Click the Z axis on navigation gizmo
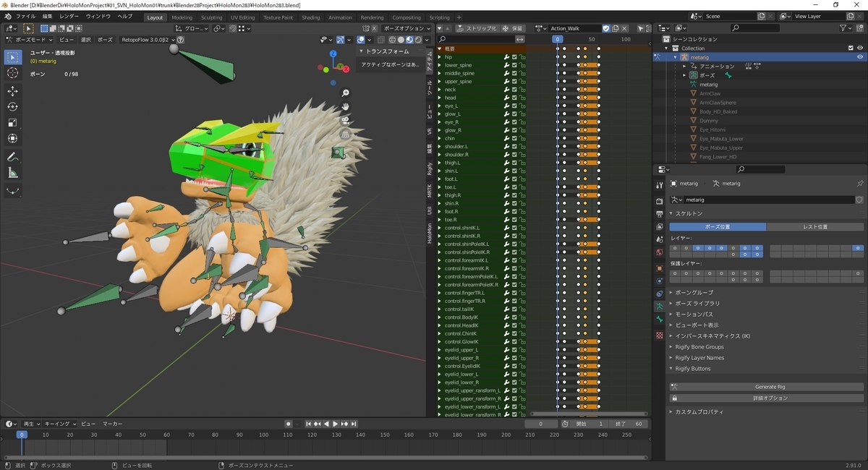Viewport: 868px width, 470px height. click(333, 54)
